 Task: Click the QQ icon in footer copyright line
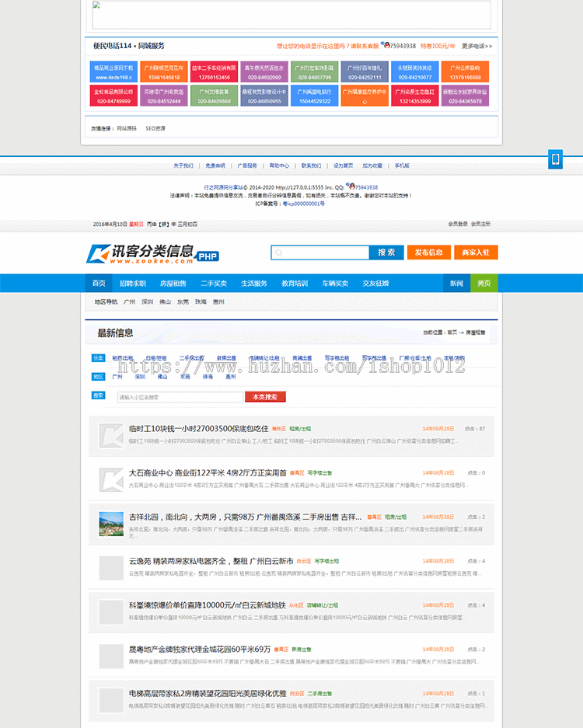[x=351, y=186]
